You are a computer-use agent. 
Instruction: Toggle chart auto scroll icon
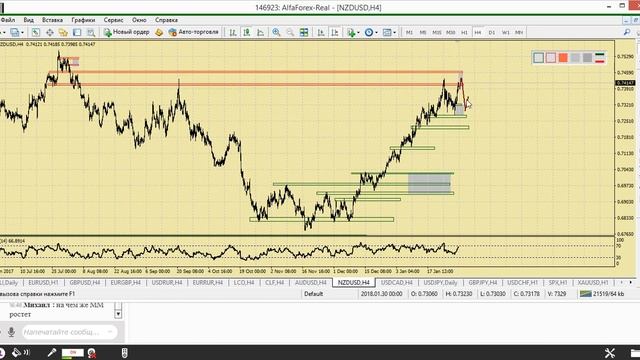tap(321, 32)
